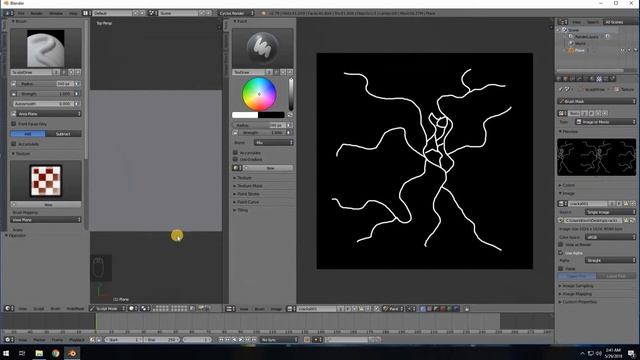640x360 pixels.
Task: Open Chrome from the taskbar
Action: 56,353
